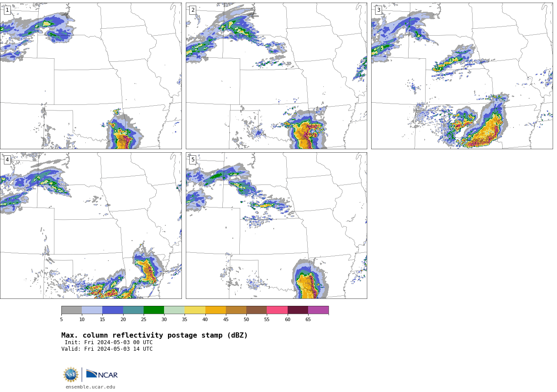Screen dimensions: 557x392
Task: Select the blue 15-20 dBZ swatch
Action: [x=113, y=310]
